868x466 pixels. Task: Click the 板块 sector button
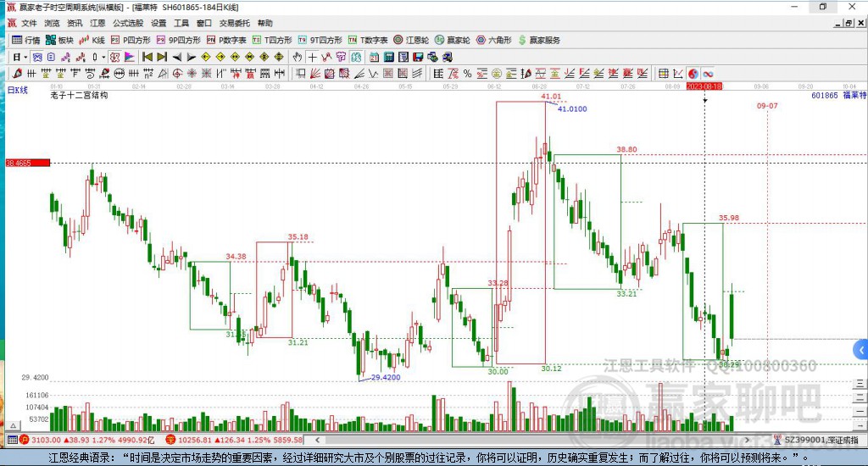[x=59, y=40]
